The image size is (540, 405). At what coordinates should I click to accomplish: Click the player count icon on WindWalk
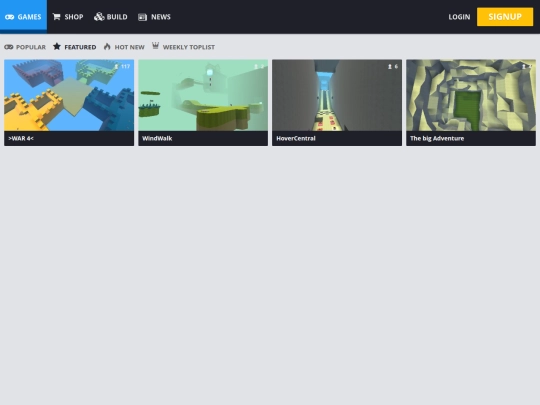point(256,66)
